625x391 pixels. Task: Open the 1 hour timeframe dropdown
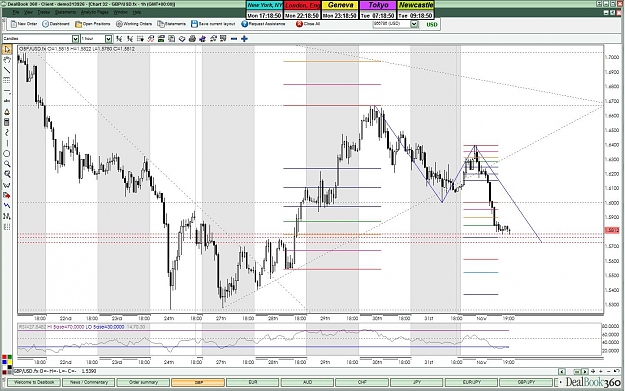(108, 39)
